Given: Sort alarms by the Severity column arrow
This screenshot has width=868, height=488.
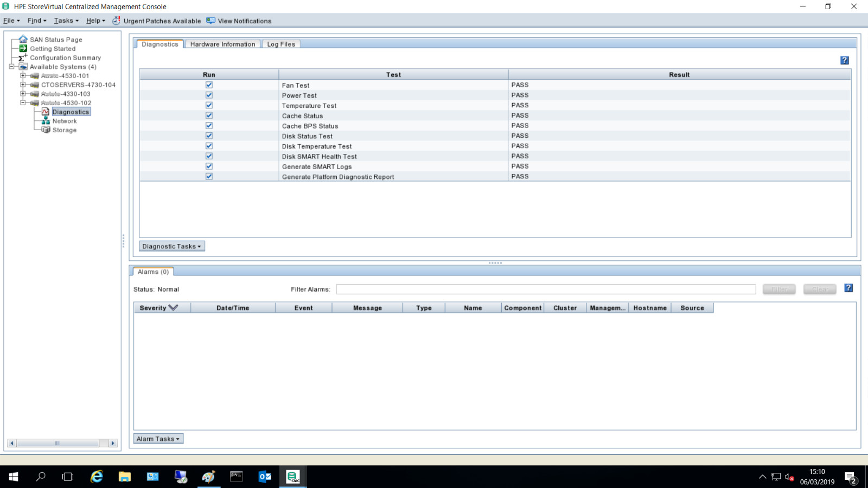Looking at the screenshot, I should coord(173,307).
